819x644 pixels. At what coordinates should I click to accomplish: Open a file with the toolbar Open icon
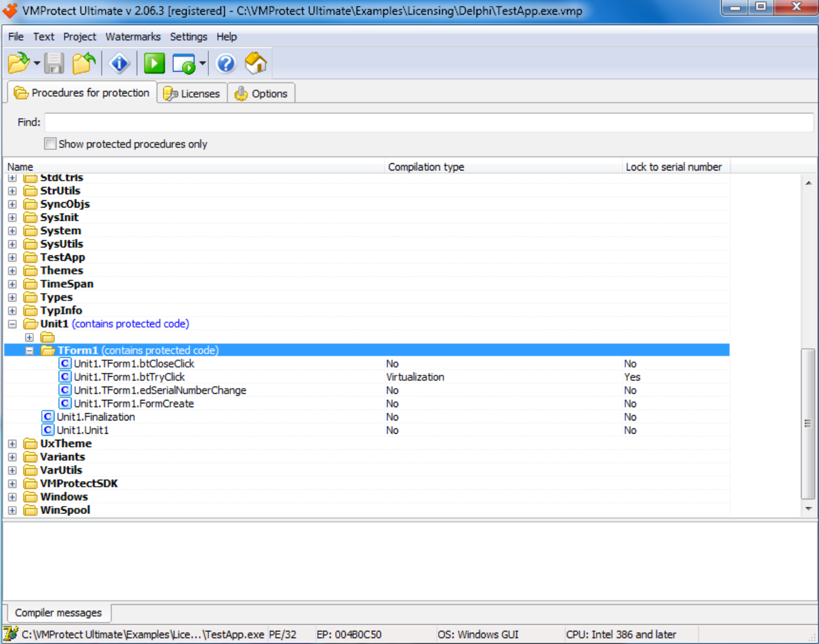(x=19, y=64)
